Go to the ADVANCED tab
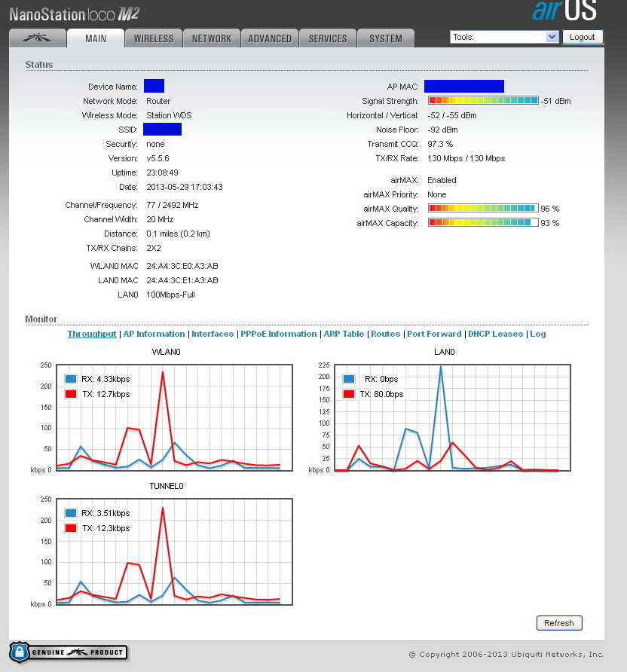The image size is (627, 672). [270, 38]
